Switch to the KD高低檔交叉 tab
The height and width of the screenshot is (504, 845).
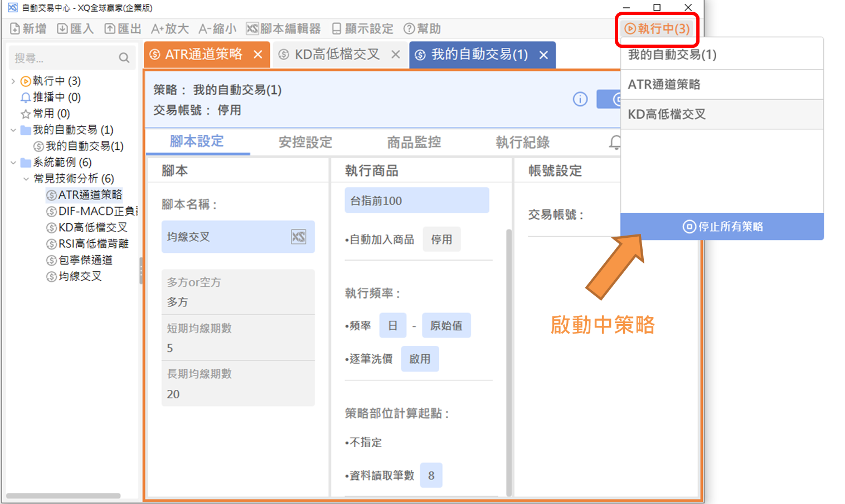click(337, 55)
